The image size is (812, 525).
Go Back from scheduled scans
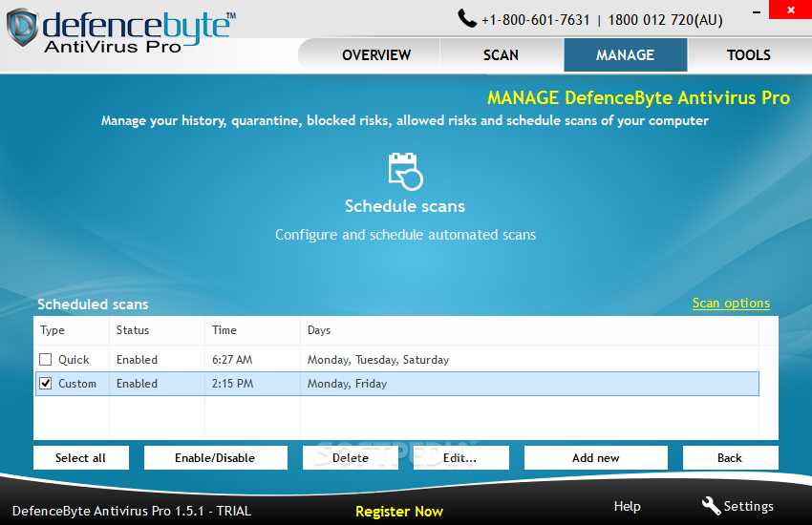click(x=730, y=458)
